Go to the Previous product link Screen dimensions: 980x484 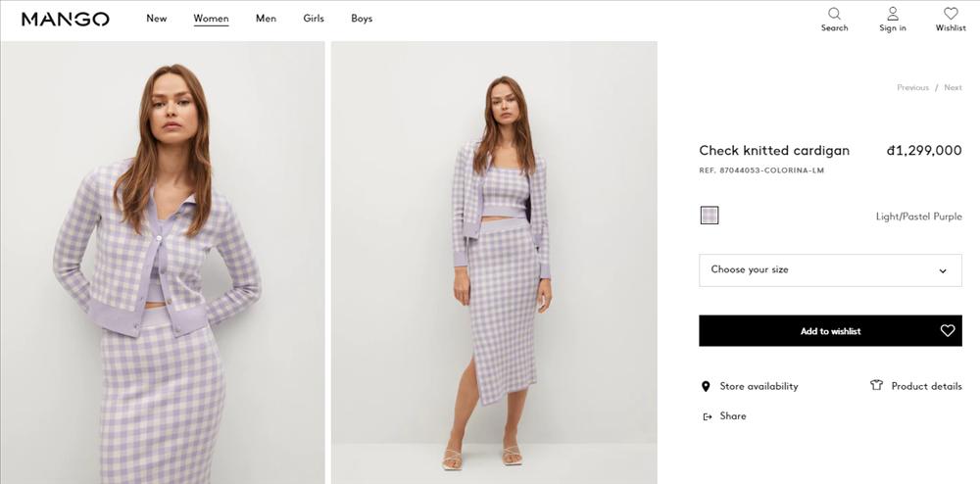point(912,88)
